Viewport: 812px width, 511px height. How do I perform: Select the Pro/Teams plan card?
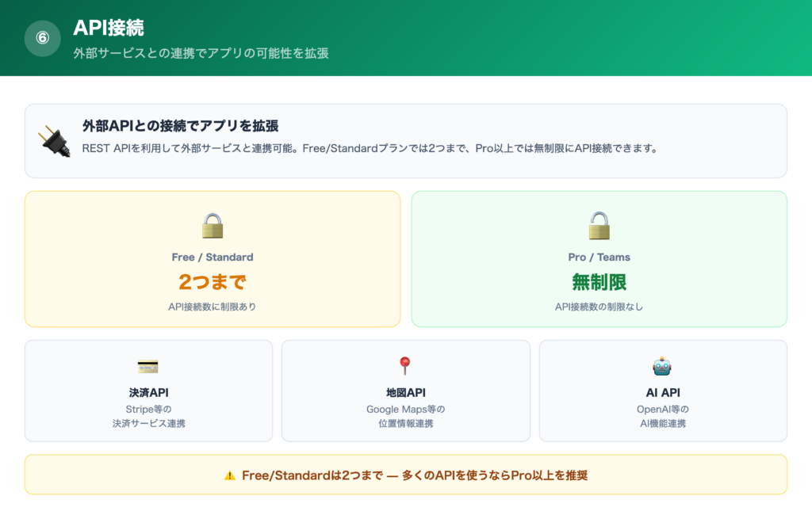pos(599,257)
